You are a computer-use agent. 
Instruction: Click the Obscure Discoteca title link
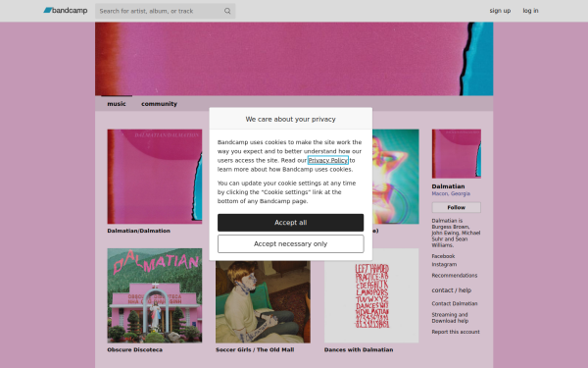(135, 349)
